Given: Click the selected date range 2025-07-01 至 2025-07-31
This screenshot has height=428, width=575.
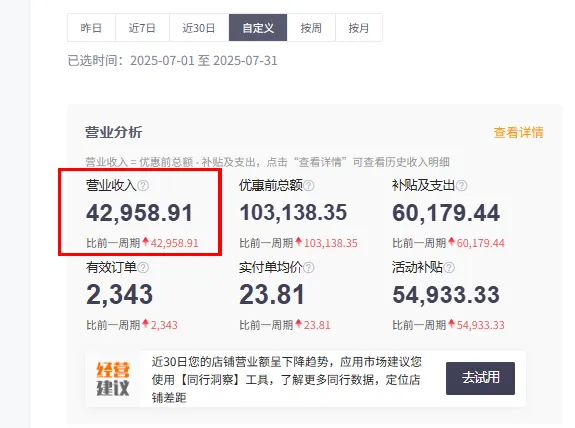Looking at the screenshot, I should (x=204, y=61).
